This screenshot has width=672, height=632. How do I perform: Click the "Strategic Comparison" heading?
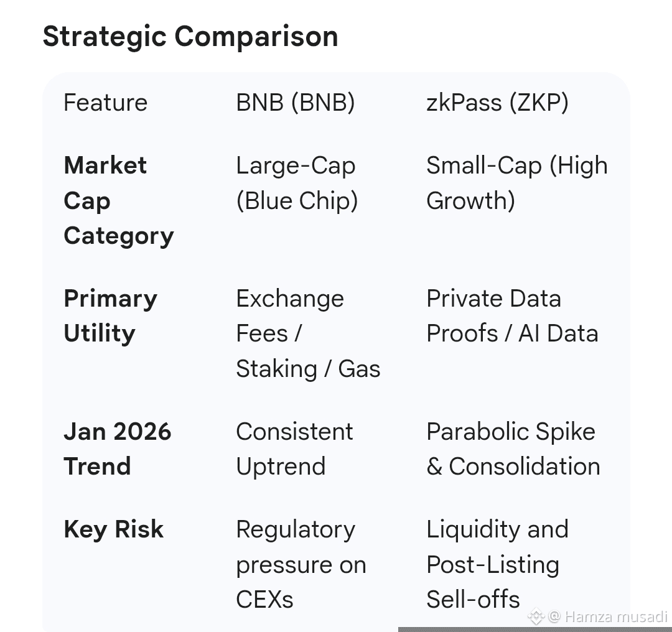[190, 36]
